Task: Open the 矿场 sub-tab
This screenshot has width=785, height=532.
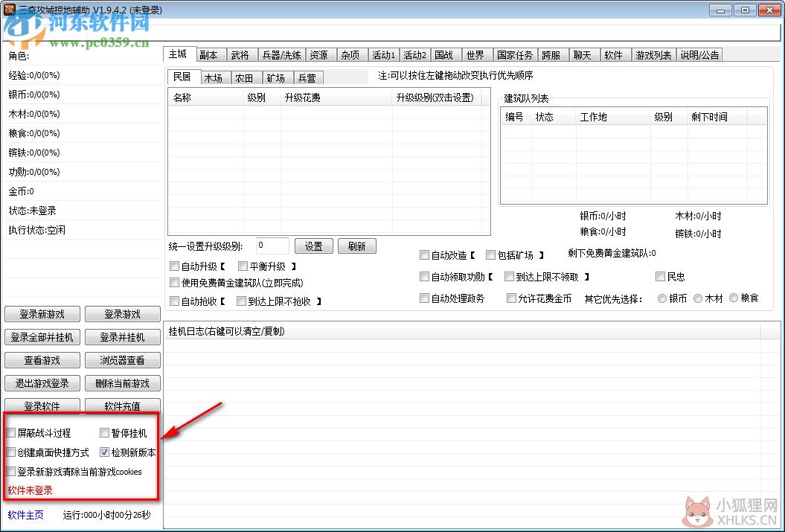Action: pyautogui.click(x=276, y=78)
